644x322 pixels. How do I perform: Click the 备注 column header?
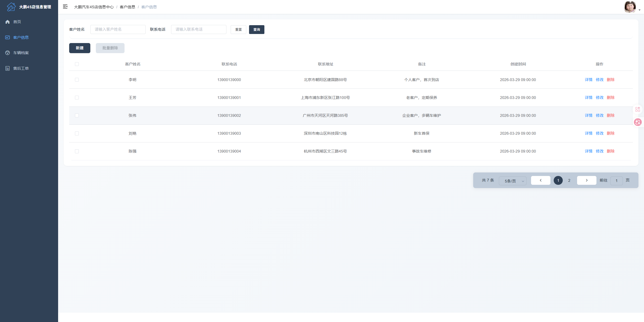point(422,64)
